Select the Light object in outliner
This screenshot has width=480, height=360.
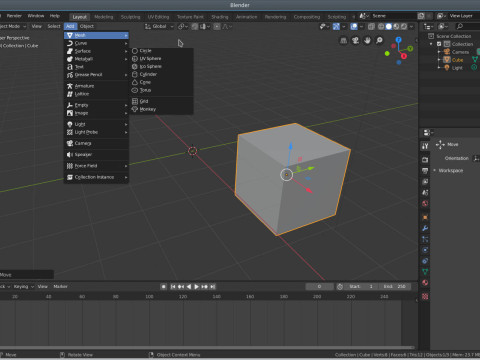(457, 68)
